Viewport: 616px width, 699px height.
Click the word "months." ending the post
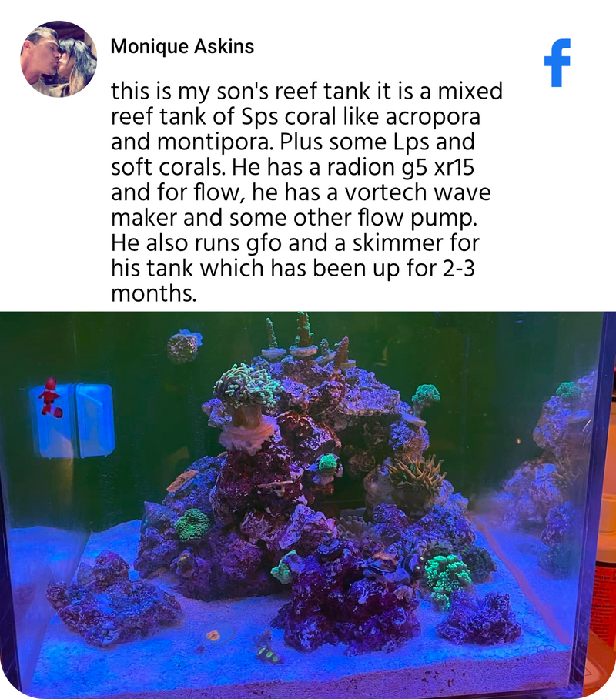(153, 294)
